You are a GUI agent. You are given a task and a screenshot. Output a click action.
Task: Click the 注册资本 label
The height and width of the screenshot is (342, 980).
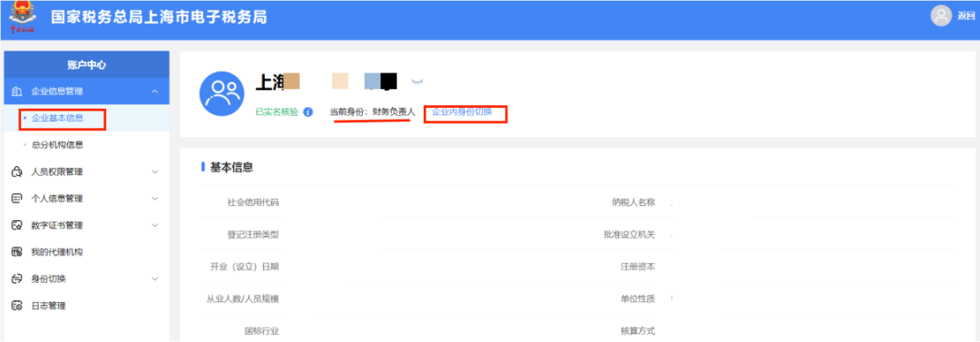(x=638, y=267)
